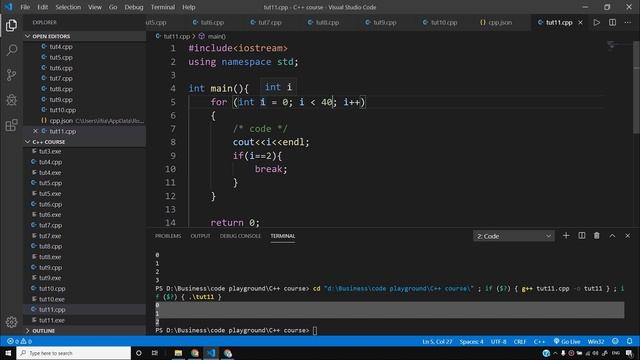Open the View menu
This screenshot has height=360, width=640.
click(95, 7)
